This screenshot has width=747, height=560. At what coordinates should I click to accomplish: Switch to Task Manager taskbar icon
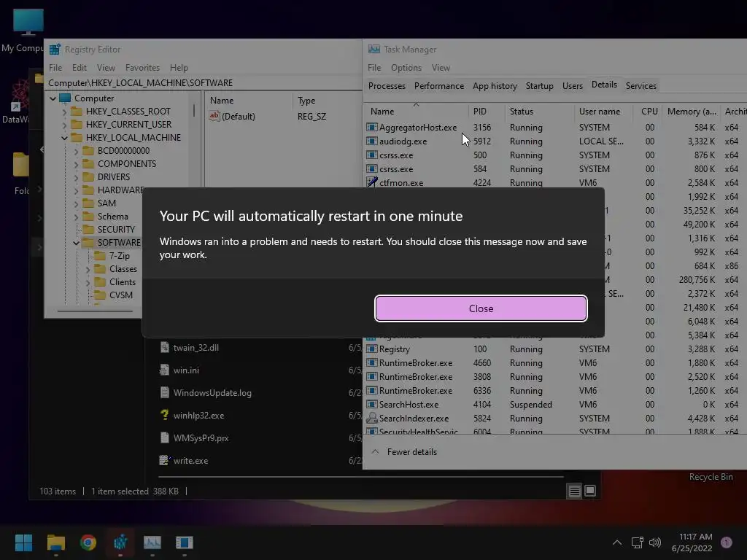pyautogui.click(x=152, y=542)
